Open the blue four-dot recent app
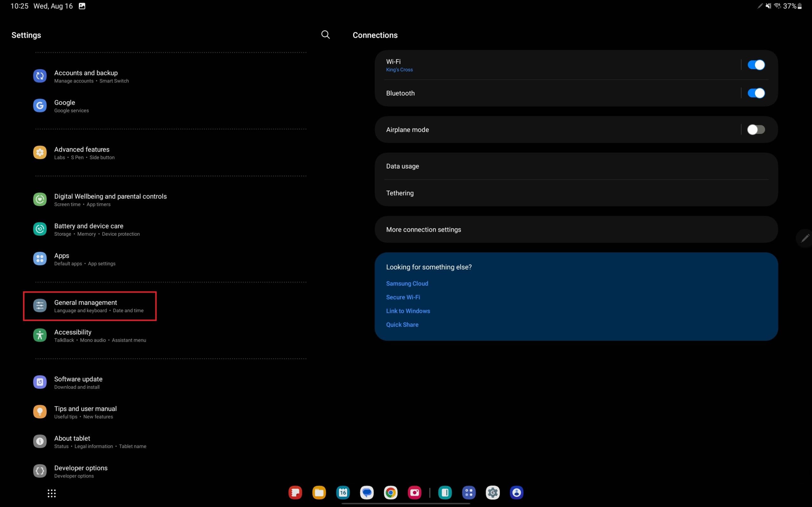The height and width of the screenshot is (507, 812). coord(469,493)
